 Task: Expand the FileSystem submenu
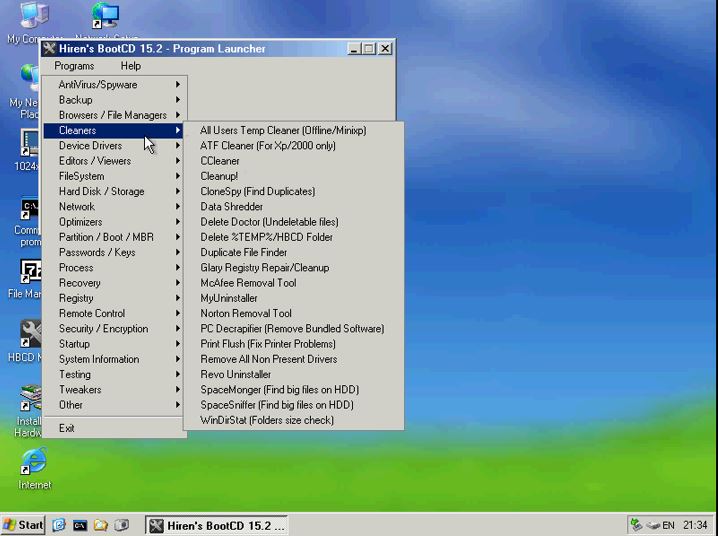click(x=114, y=176)
